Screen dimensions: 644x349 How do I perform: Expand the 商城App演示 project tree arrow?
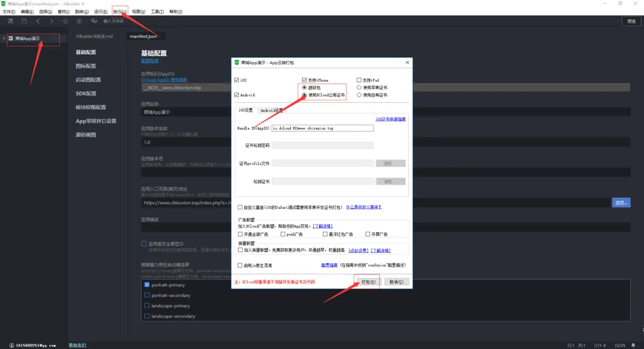pyautogui.click(x=4, y=38)
